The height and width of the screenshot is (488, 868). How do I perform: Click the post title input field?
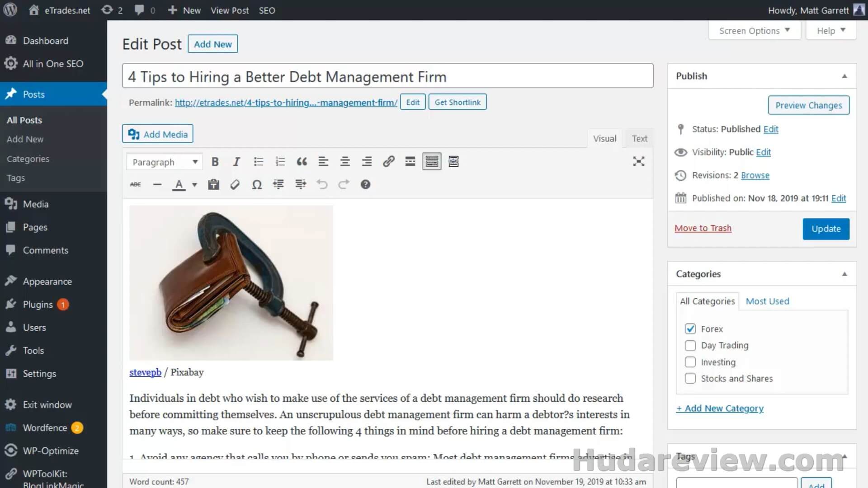387,76
